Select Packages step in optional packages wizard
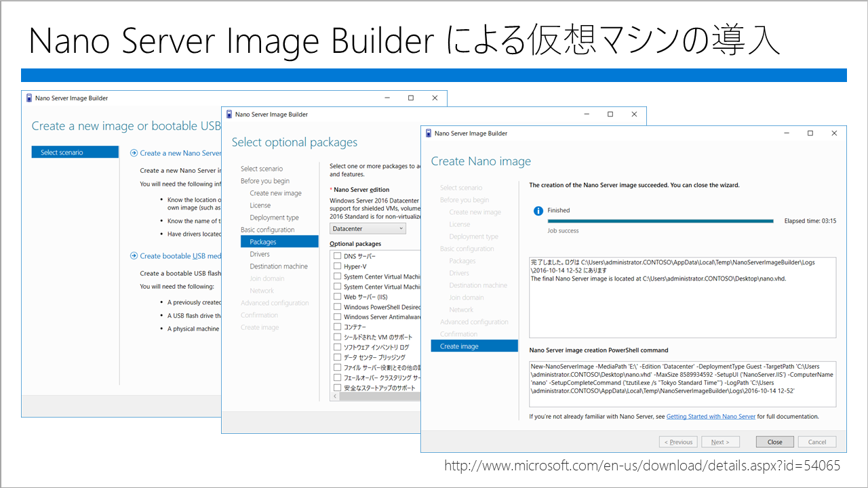 click(x=279, y=242)
